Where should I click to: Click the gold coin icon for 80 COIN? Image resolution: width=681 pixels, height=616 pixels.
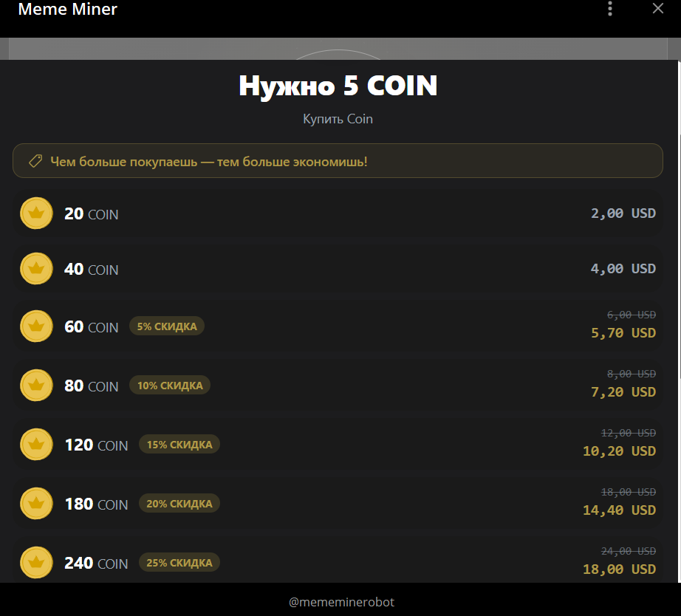36,385
